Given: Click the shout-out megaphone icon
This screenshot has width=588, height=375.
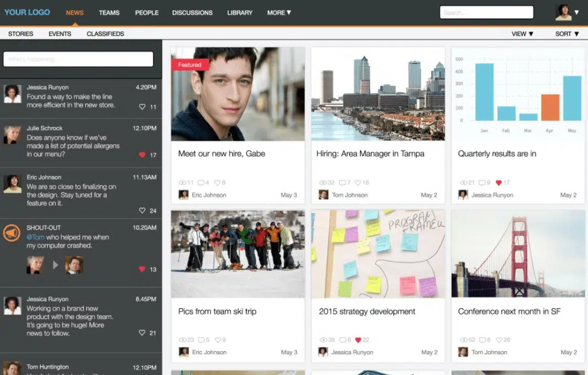Looking at the screenshot, I should point(12,233).
